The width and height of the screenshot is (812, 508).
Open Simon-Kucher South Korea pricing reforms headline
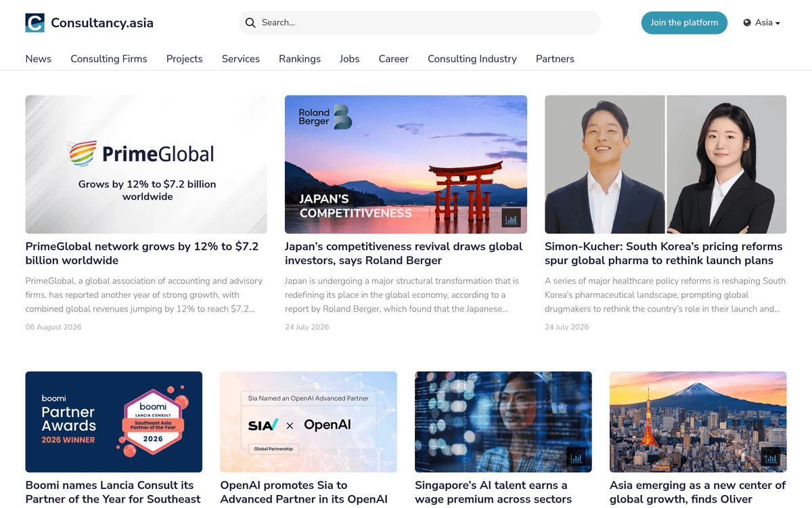pos(664,253)
